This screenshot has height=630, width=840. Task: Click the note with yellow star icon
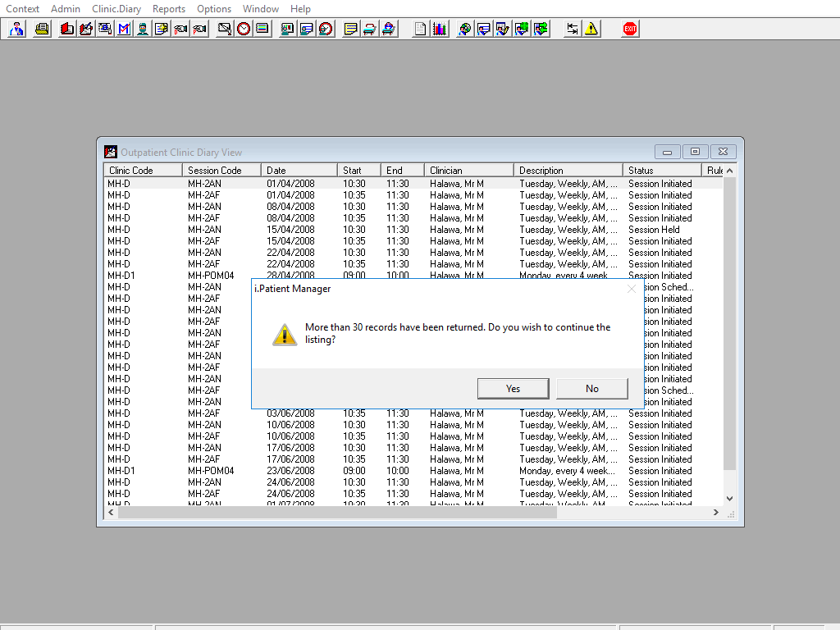tap(162, 29)
